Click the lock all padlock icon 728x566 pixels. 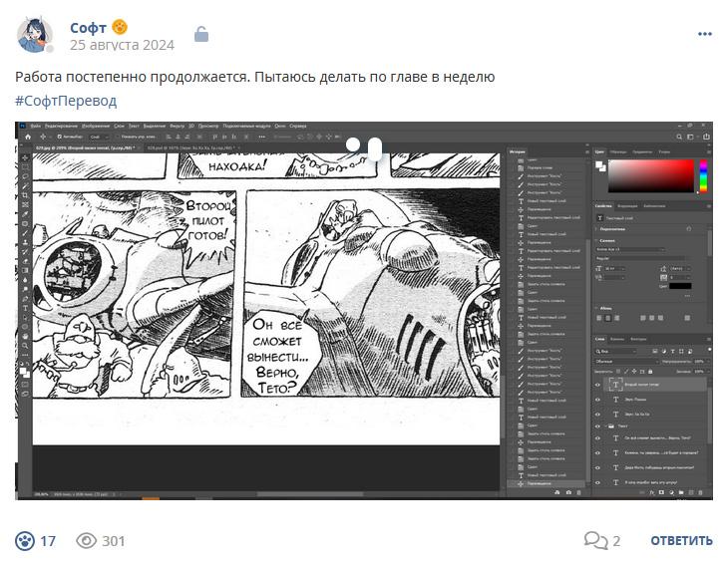click(650, 371)
